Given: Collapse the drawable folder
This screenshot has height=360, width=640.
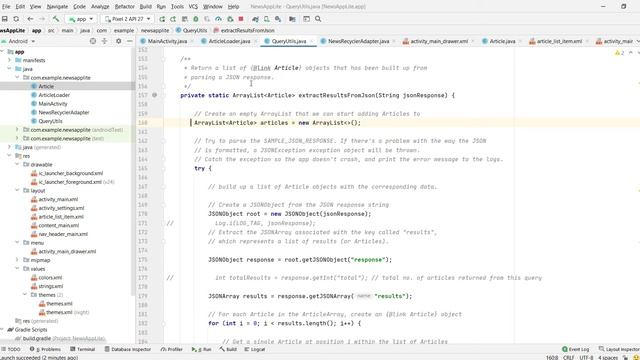Looking at the screenshot, I should (17, 164).
